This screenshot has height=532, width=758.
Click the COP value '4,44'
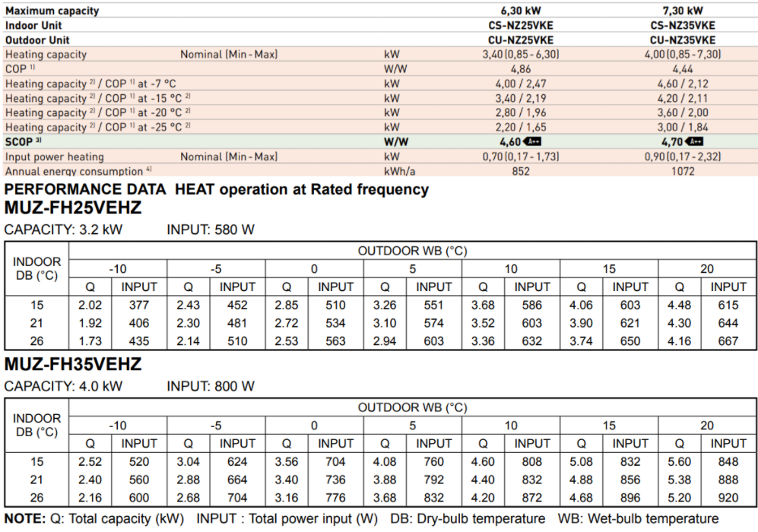(x=683, y=69)
